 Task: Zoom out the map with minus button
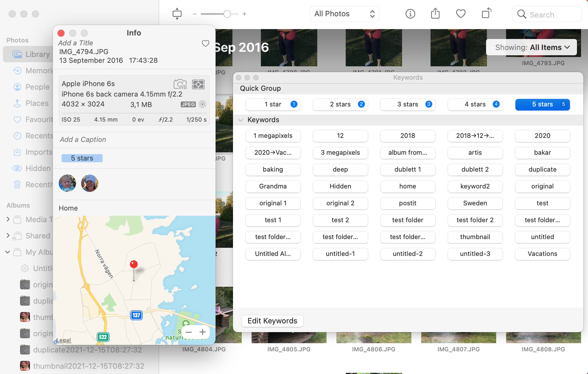[x=189, y=332]
